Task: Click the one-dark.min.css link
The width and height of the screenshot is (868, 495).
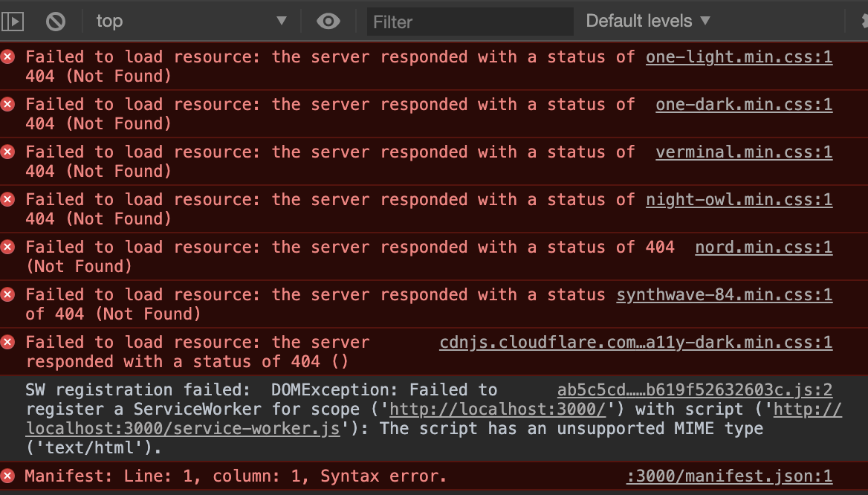Action: coord(744,104)
